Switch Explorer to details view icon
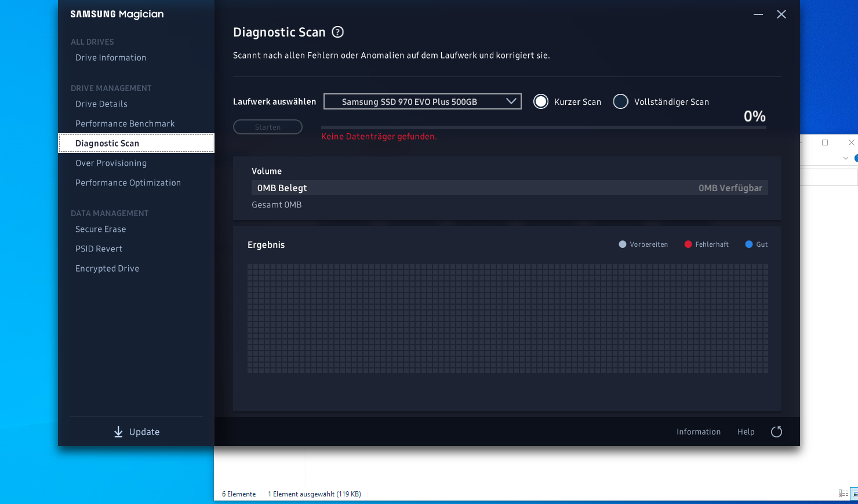The width and height of the screenshot is (858, 504). [x=844, y=494]
